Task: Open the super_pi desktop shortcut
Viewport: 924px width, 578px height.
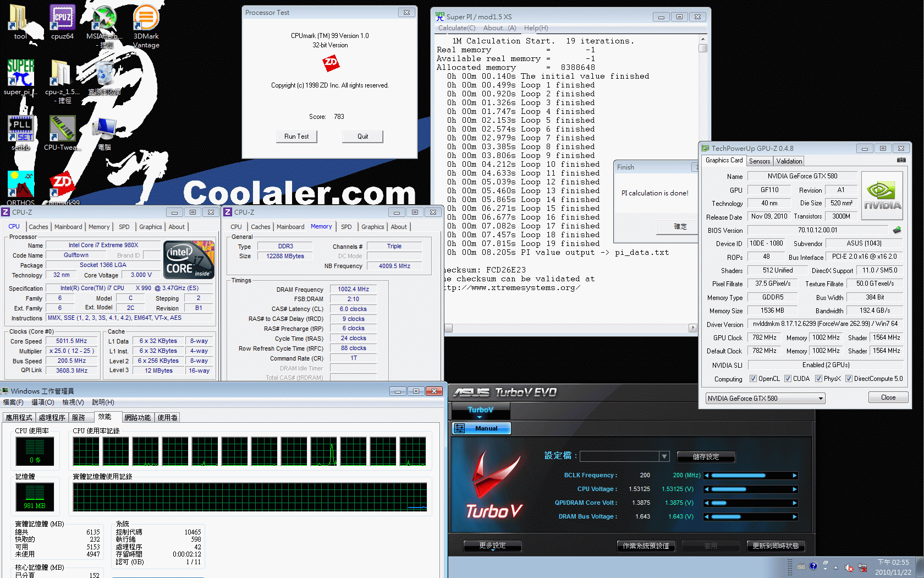Action: click(x=20, y=78)
